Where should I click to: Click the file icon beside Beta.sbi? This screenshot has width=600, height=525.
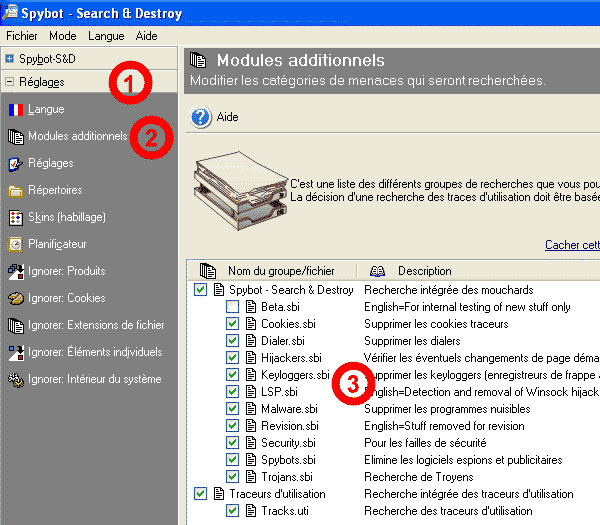pyautogui.click(x=251, y=307)
